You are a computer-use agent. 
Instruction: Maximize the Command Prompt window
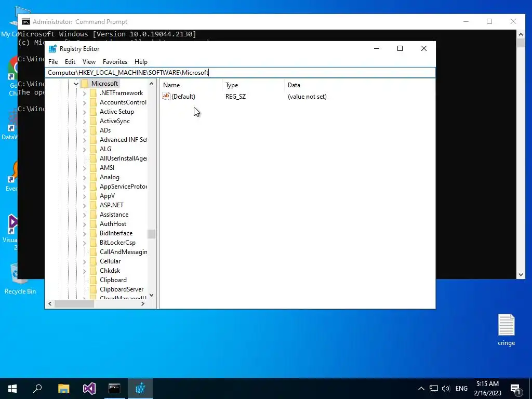(x=489, y=21)
